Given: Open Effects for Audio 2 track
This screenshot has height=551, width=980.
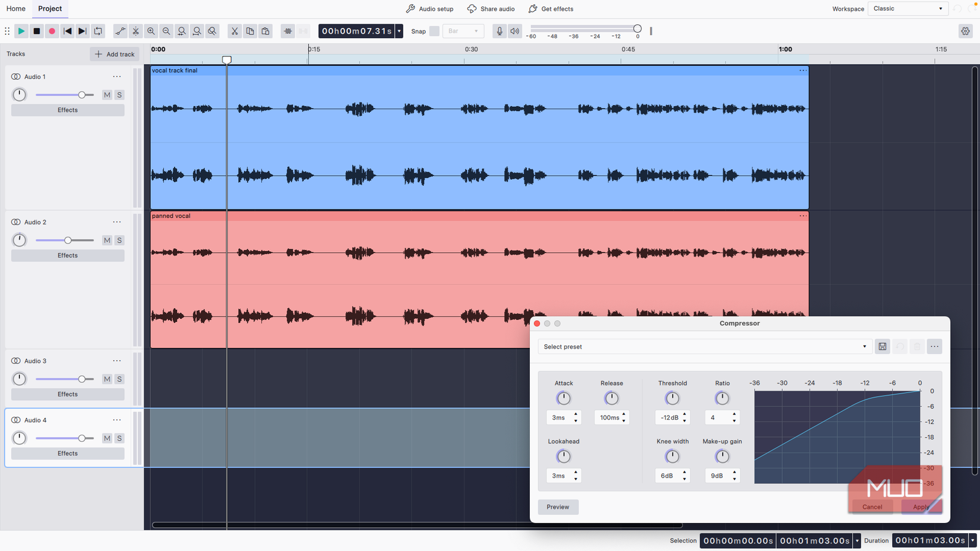Looking at the screenshot, I should point(68,256).
